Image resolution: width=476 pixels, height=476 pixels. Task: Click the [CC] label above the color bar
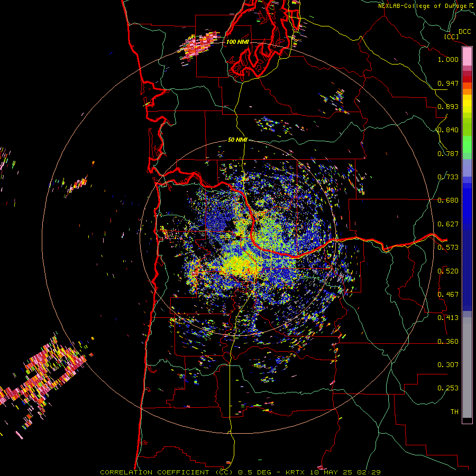[x=452, y=36]
